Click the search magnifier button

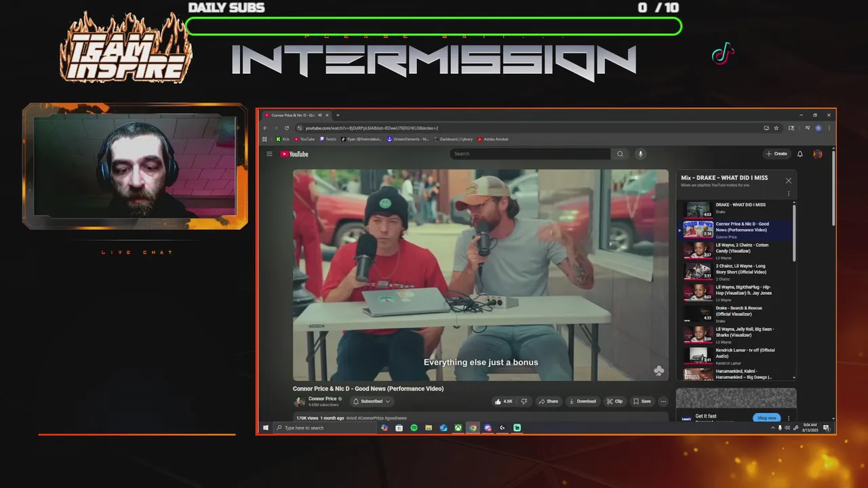click(x=620, y=154)
